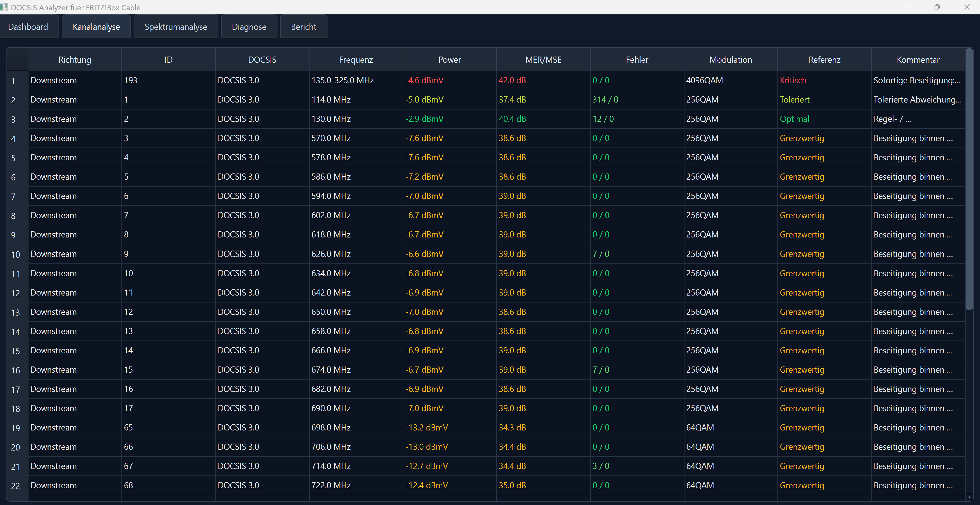The height and width of the screenshot is (505, 980).
Task: Open the Bericht tab
Action: [303, 27]
